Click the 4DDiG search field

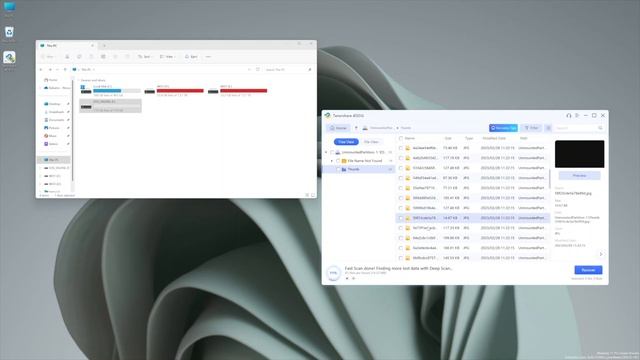tap(576, 128)
